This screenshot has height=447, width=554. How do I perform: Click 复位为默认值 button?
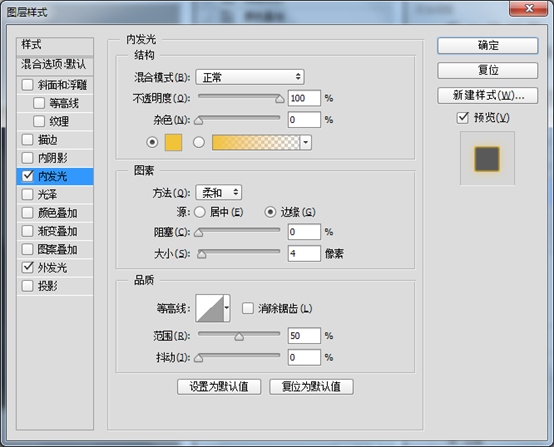[311, 387]
